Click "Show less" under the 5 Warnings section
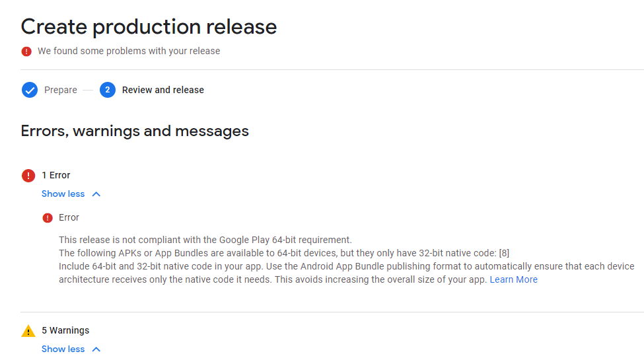644x360 pixels. point(63,349)
